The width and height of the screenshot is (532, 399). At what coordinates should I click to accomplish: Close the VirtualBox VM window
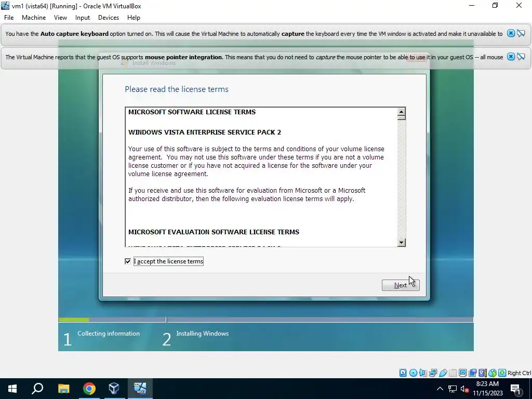pos(519,6)
